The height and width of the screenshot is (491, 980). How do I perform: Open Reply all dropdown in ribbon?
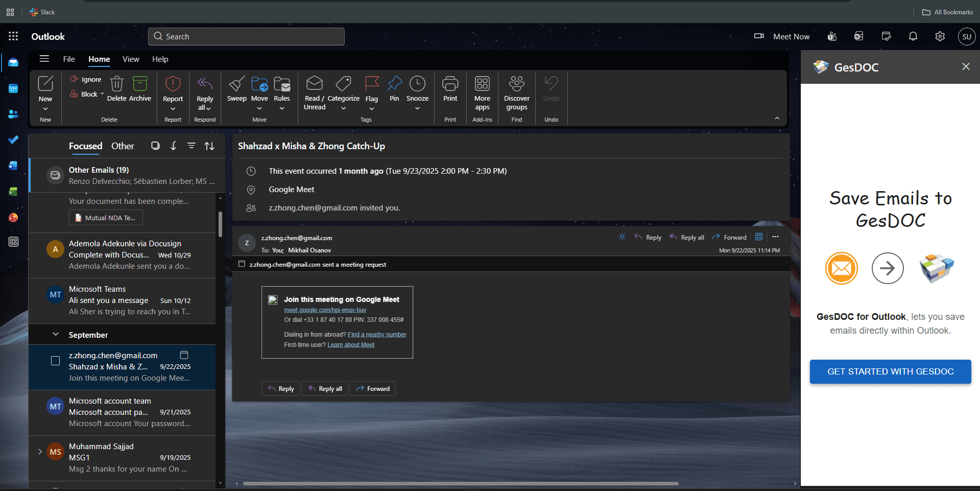208,108
